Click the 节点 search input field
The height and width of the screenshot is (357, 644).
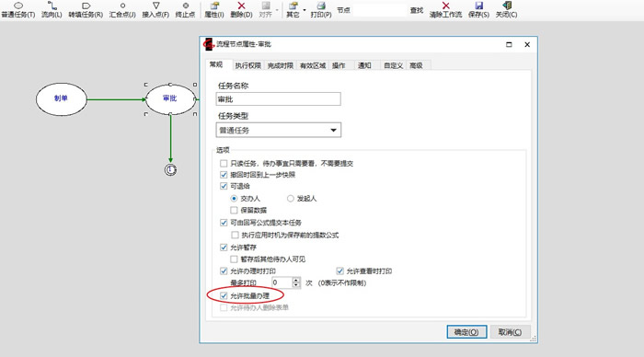pyautogui.click(x=379, y=10)
